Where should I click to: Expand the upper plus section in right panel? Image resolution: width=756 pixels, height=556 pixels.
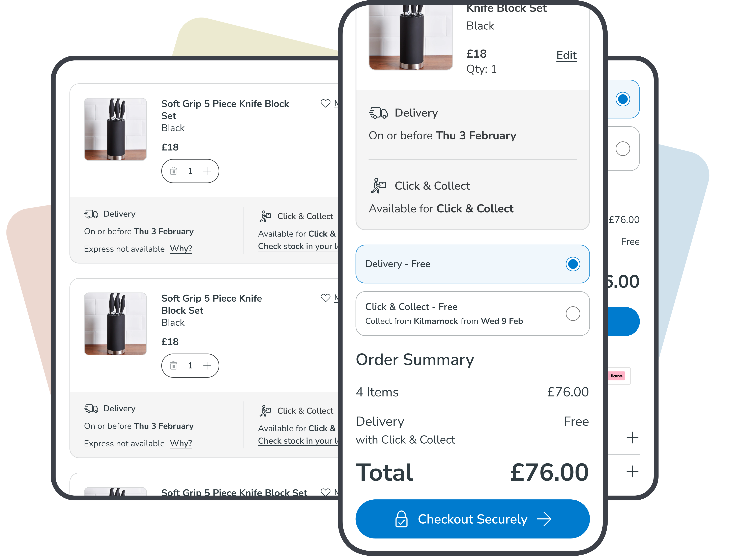pos(633,438)
